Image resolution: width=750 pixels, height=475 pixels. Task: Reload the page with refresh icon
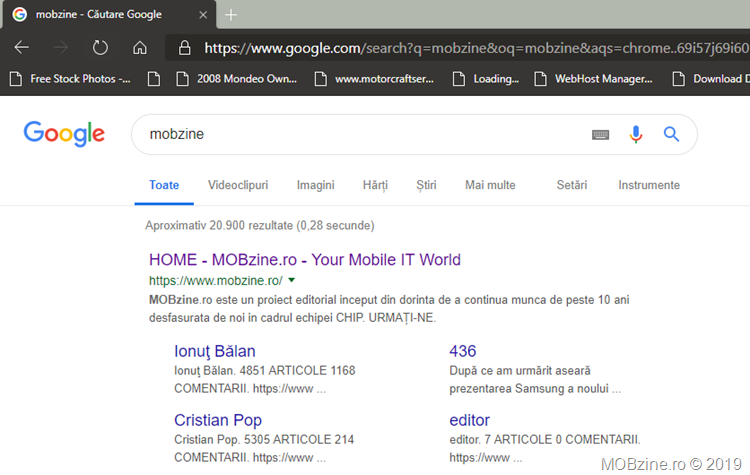pyautogui.click(x=100, y=47)
